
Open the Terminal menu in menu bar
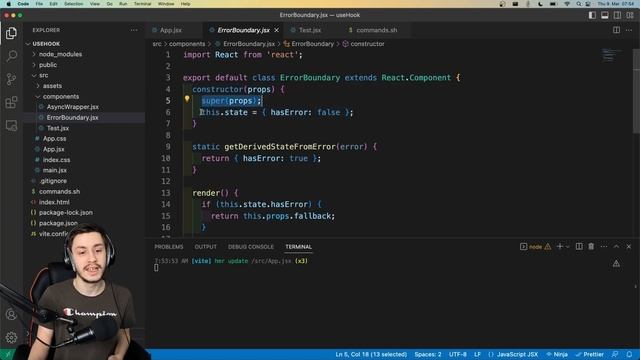coord(142,4)
